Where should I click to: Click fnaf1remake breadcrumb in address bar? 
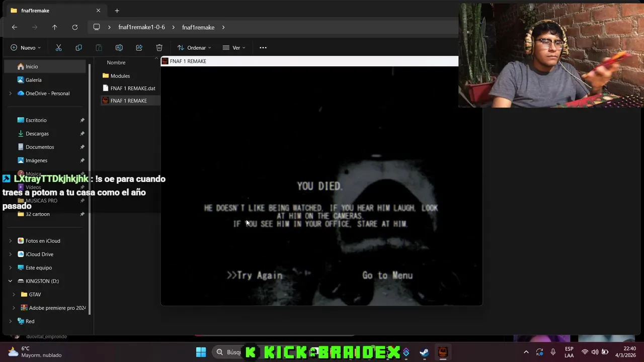point(198,27)
